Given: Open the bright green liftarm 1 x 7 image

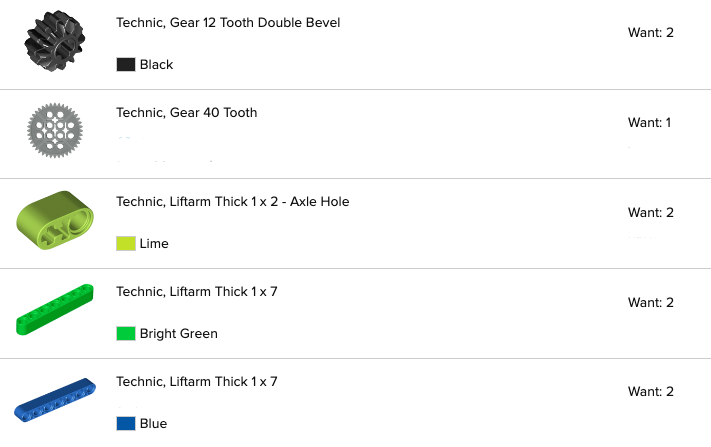Looking at the screenshot, I should pos(55,310).
